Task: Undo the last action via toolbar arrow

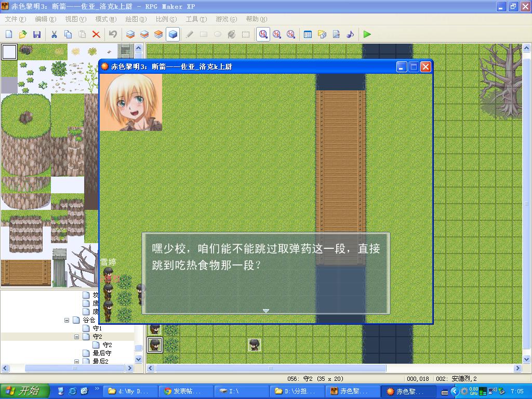Action: click(x=113, y=34)
